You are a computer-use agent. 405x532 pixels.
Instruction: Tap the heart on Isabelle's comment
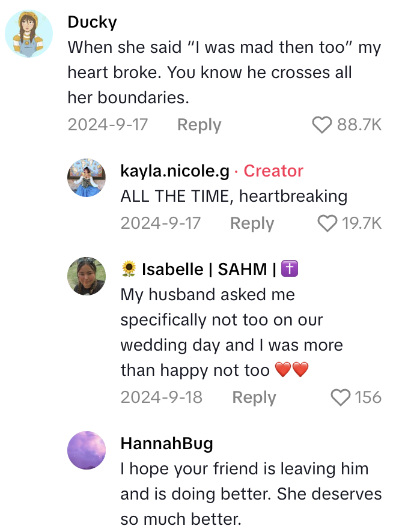pyautogui.click(x=342, y=397)
